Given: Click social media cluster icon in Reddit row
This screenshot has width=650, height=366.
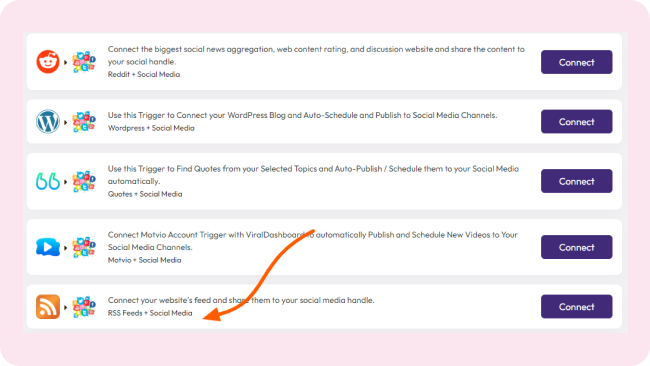Looking at the screenshot, I should (x=84, y=62).
